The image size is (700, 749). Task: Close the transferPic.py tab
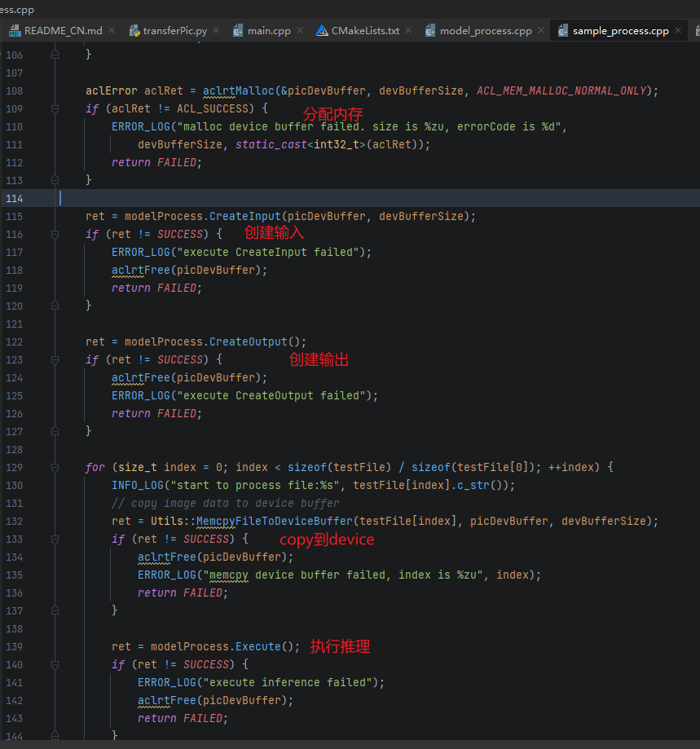tap(216, 31)
